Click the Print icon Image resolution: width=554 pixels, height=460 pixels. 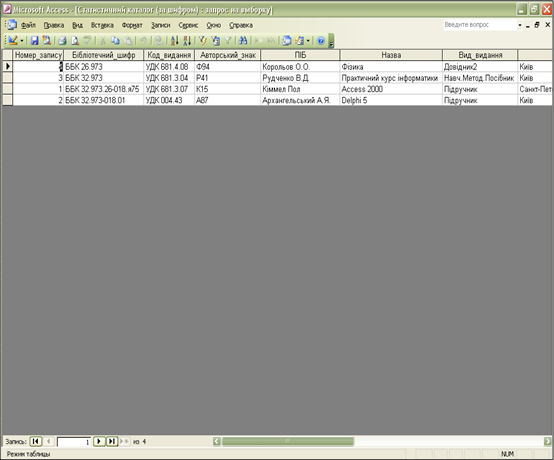pos(63,41)
